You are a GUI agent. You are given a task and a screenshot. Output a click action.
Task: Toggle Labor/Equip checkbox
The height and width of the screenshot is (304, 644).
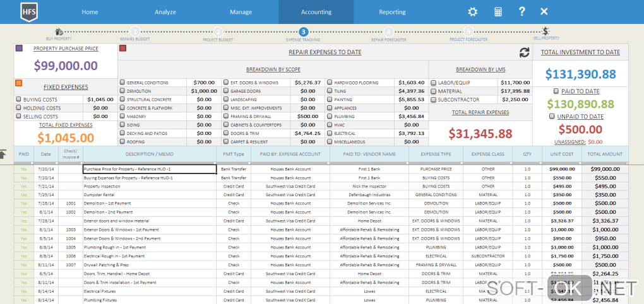434,83
